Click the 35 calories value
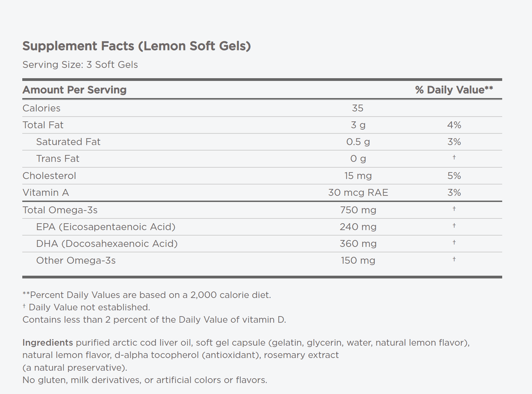The width and height of the screenshot is (532, 394). [358, 108]
